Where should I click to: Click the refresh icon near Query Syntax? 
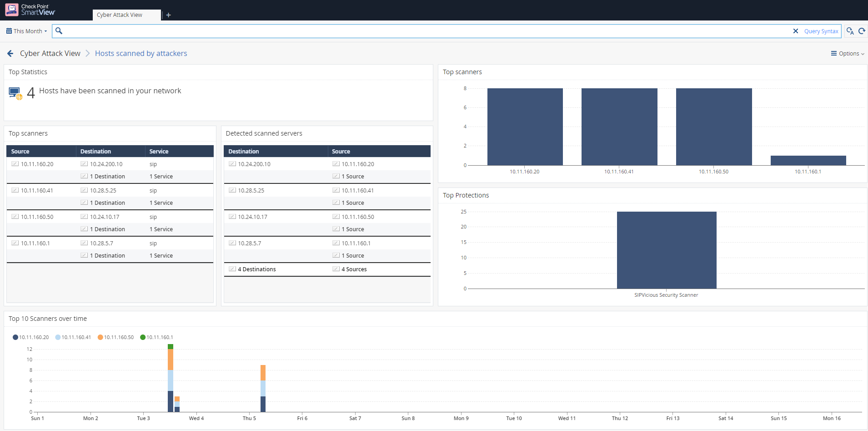click(862, 31)
